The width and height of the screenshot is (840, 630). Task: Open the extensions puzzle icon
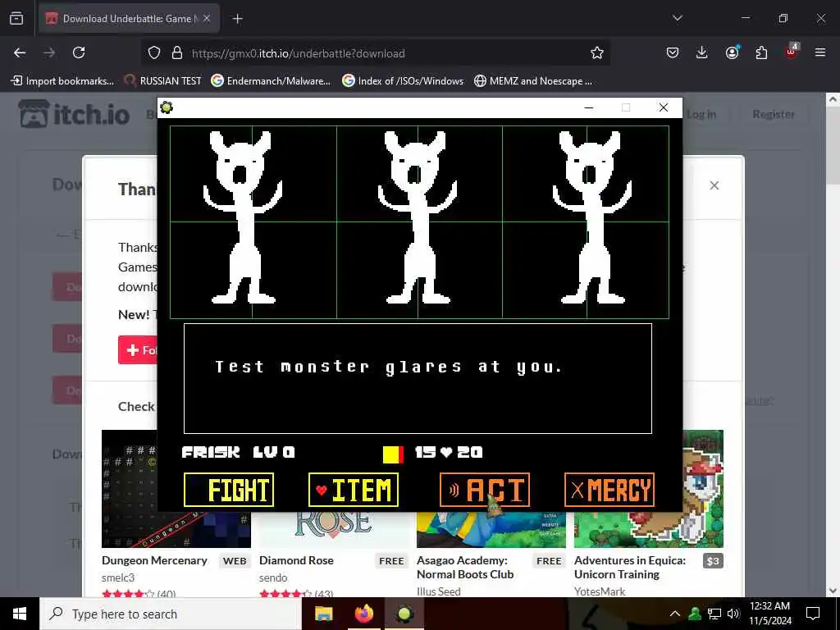click(761, 52)
